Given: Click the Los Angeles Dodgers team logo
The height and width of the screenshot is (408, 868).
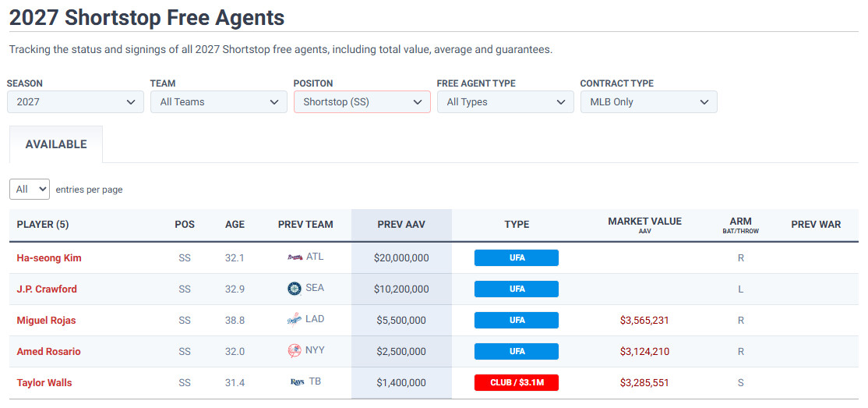Looking at the screenshot, I should (x=295, y=320).
